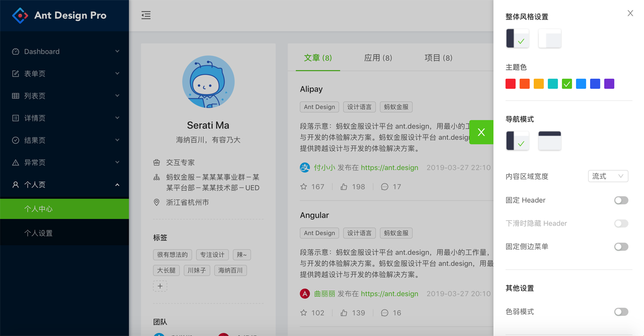
Task: Open the 内容区域宽度 流式 dropdown
Action: click(x=608, y=176)
